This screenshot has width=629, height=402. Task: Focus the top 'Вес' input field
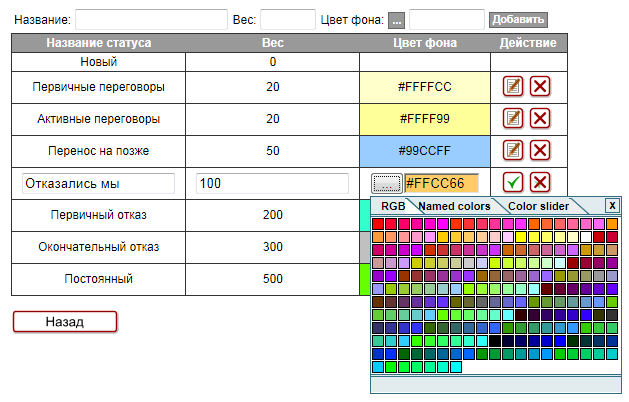point(288,20)
